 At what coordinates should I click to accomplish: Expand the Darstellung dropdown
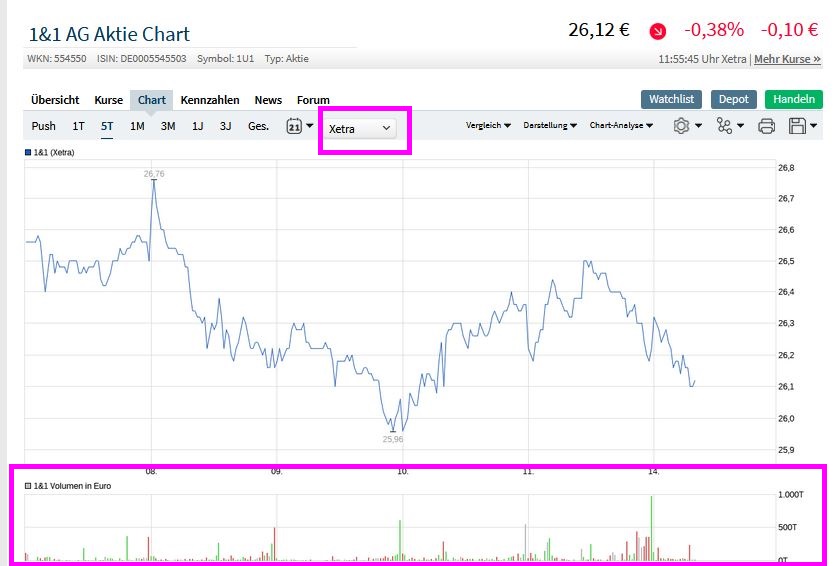[550, 125]
